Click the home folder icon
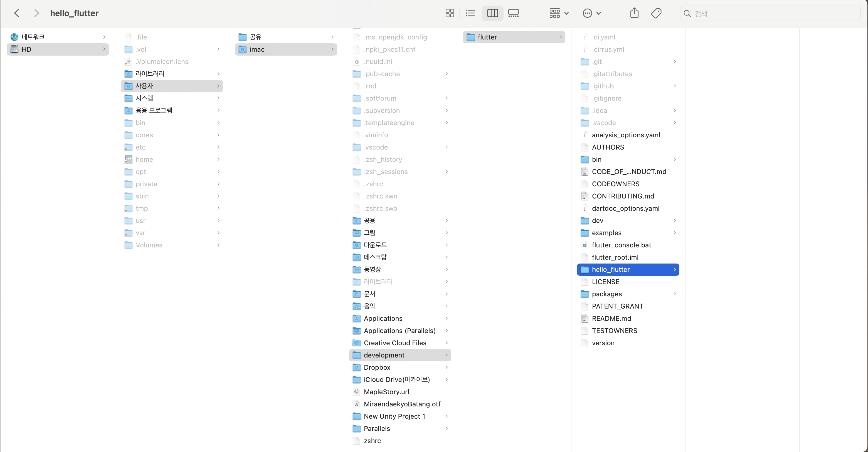Viewport: 868px width, 452px height. coord(128,159)
